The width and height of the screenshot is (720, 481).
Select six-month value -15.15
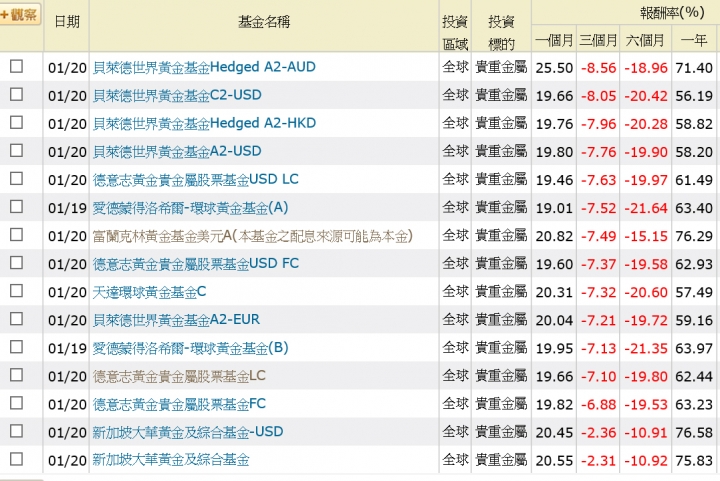646,236
